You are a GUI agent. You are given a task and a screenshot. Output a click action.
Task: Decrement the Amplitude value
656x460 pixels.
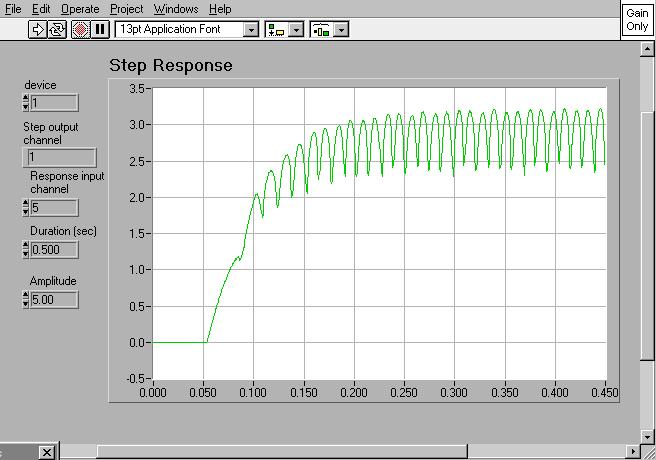pos(26,304)
